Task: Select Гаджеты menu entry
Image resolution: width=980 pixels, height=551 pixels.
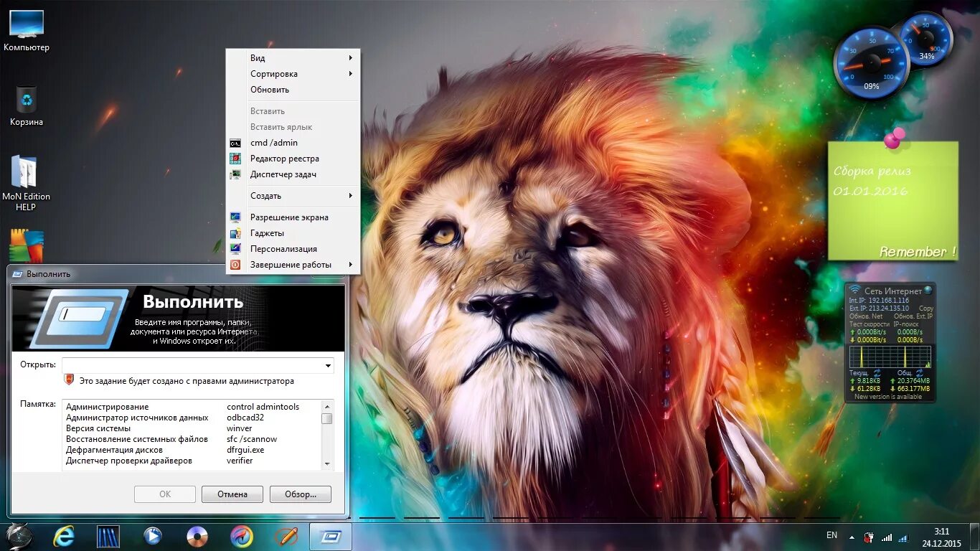Action: click(293, 233)
